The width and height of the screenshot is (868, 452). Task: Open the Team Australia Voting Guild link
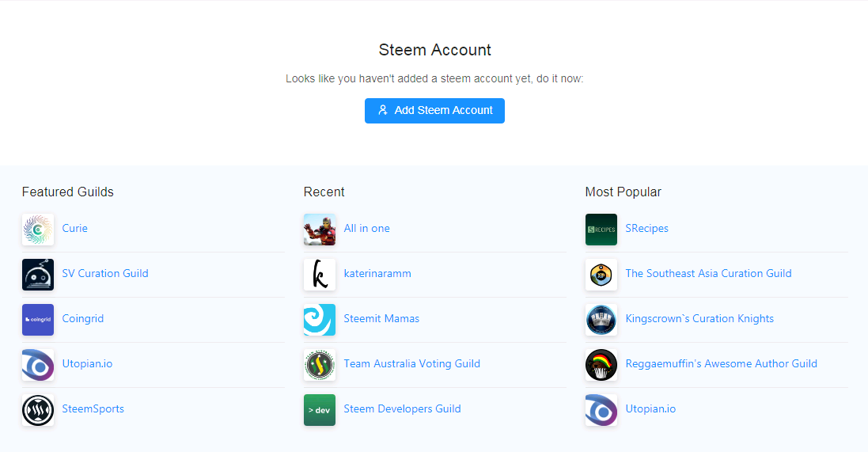412,364
